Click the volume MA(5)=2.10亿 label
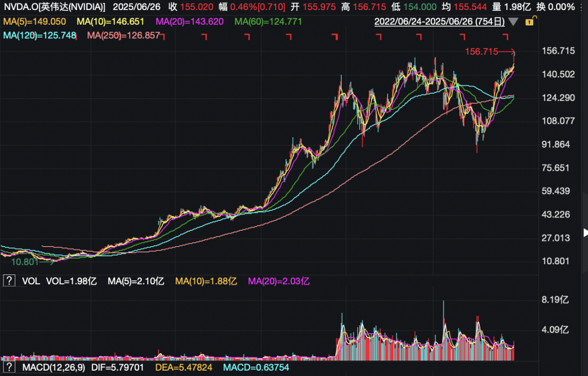Image resolution: width=588 pixels, height=376 pixels. click(136, 281)
